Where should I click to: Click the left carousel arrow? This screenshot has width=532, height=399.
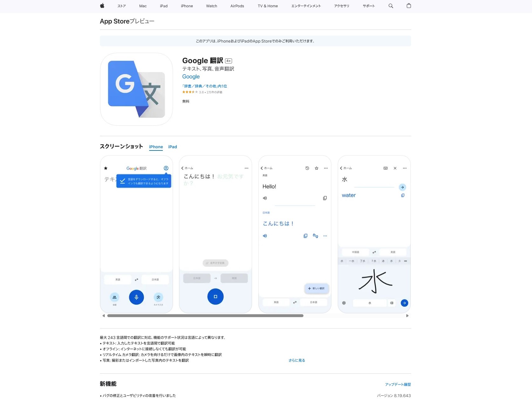(x=103, y=316)
